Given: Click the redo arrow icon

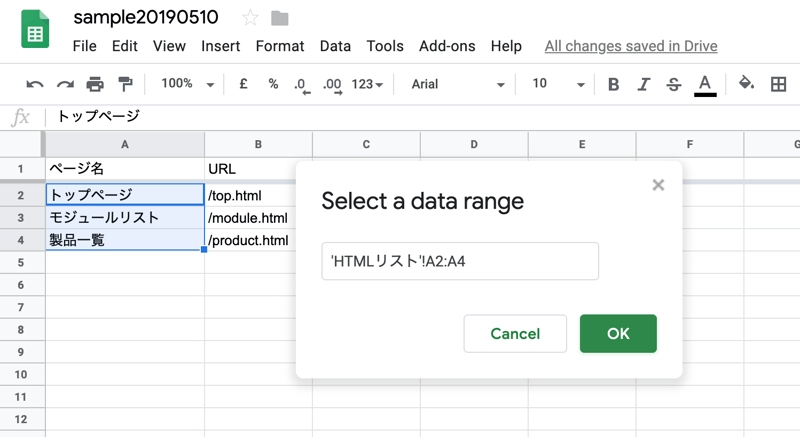Looking at the screenshot, I should click(65, 85).
